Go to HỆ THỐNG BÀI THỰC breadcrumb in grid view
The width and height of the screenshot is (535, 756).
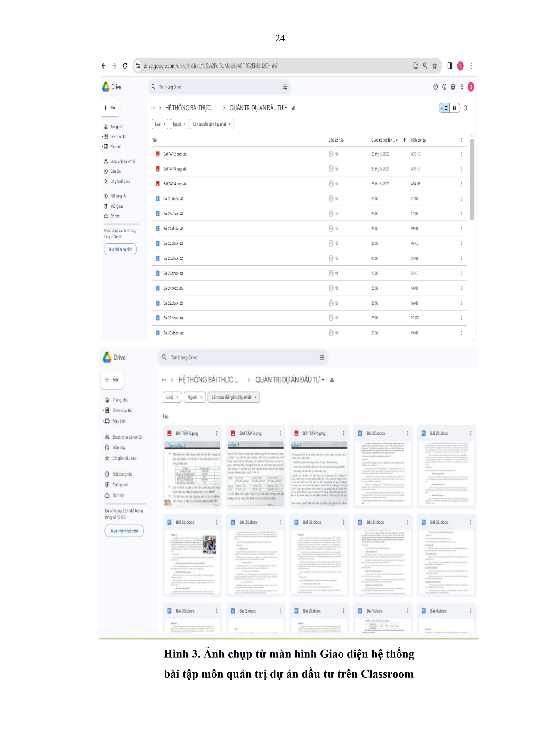coord(208,380)
